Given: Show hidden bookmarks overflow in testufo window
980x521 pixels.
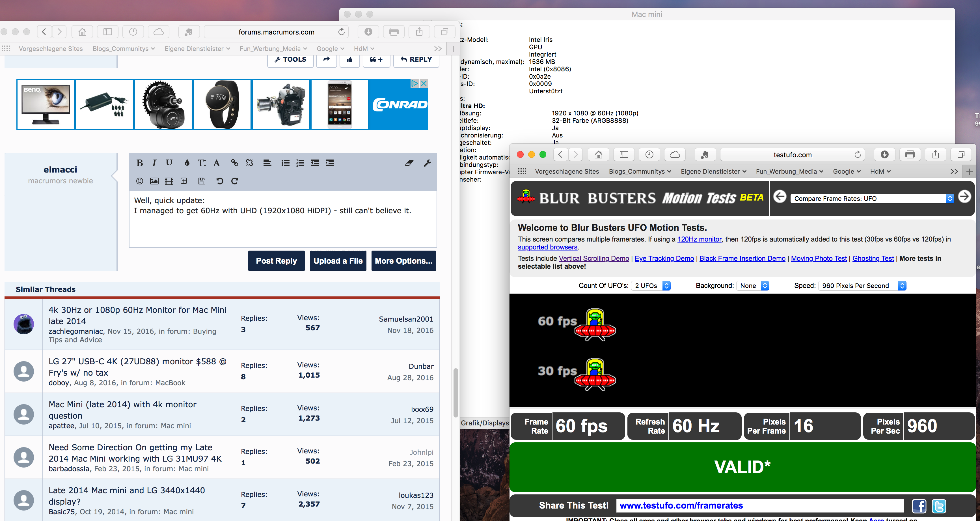Looking at the screenshot, I should tap(954, 172).
